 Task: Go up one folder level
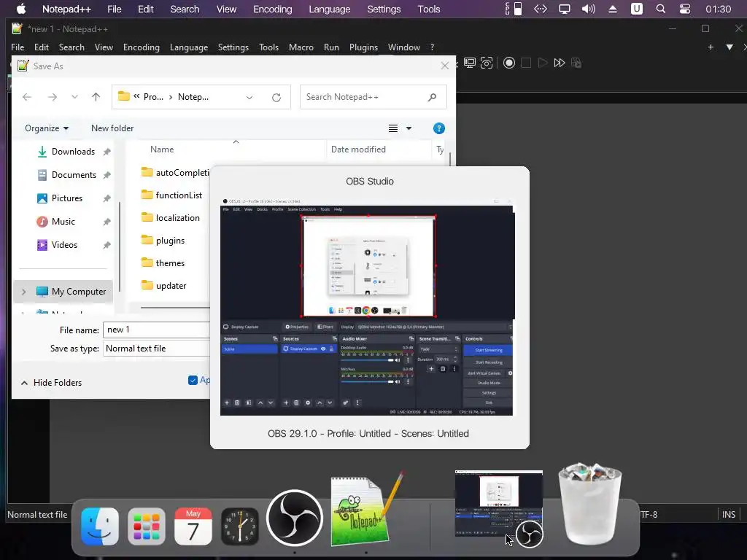96,97
